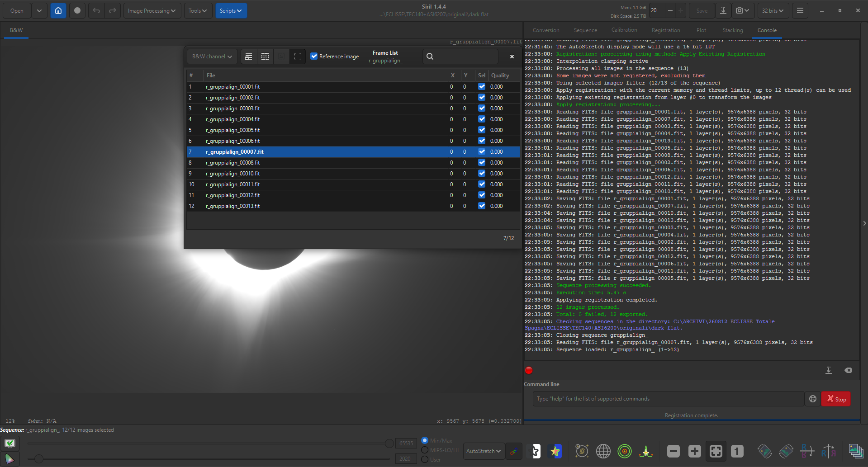Click the red record indicator in console
This screenshot has width=868, height=467.
click(x=529, y=371)
